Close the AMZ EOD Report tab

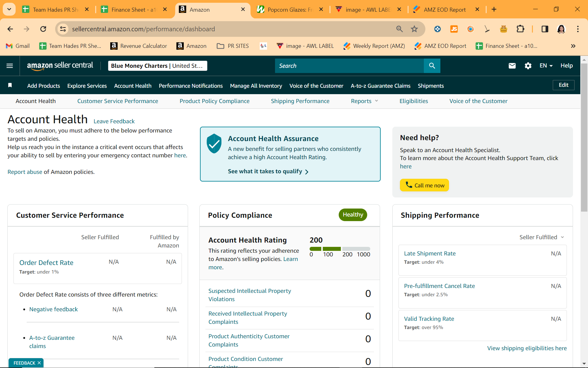click(x=477, y=10)
